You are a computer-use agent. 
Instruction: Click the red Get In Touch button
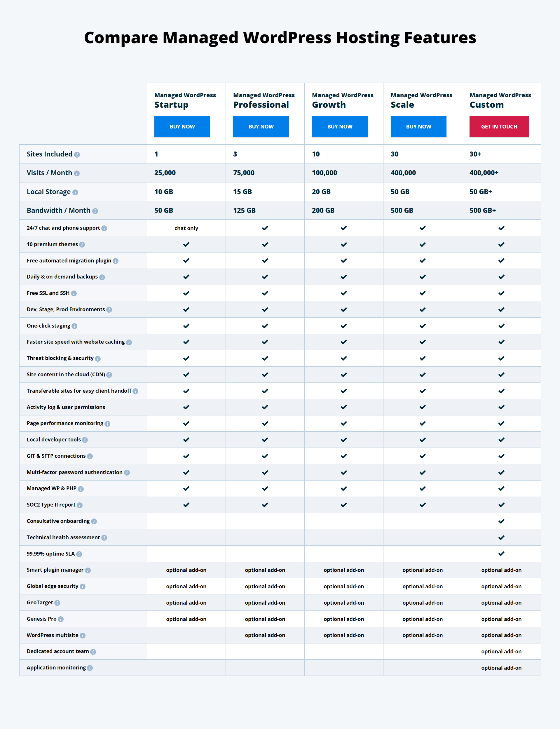(499, 127)
